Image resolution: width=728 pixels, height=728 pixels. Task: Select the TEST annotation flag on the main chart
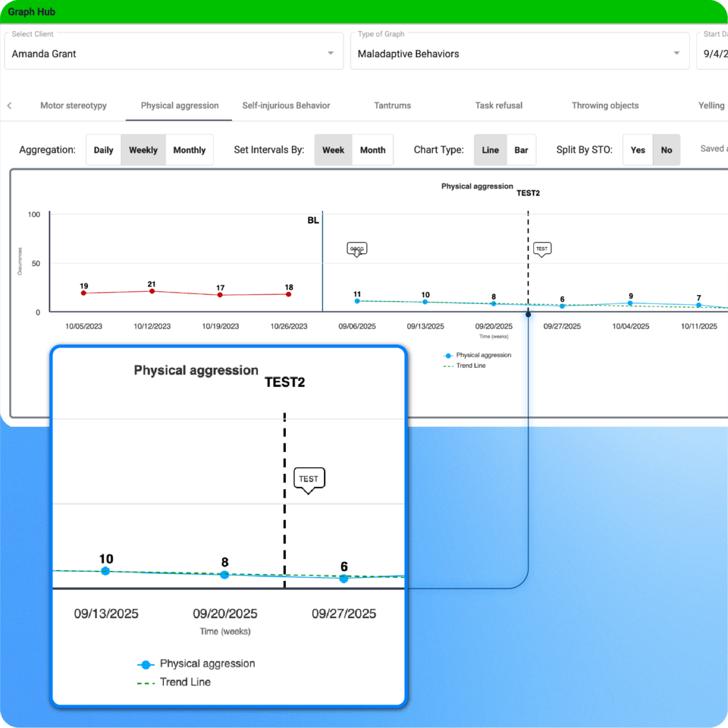(541, 249)
